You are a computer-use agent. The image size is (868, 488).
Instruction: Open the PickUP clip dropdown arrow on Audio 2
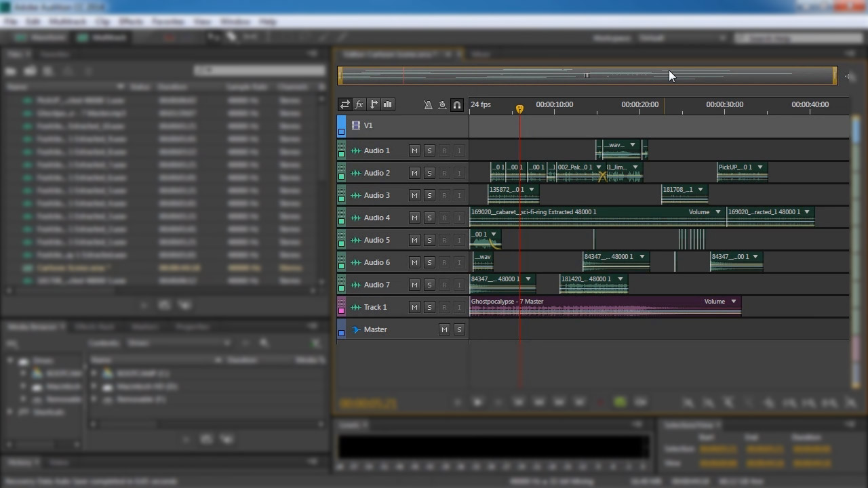760,167
